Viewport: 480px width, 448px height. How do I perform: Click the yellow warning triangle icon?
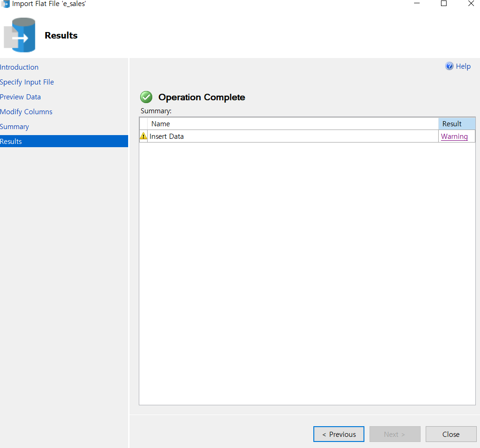[143, 136]
